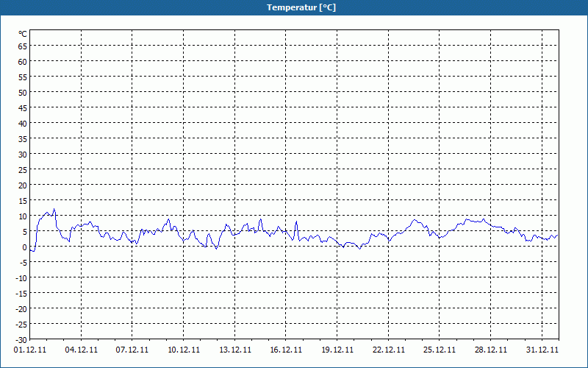
Task: Select the 01.12.11 date label
Action: tap(30, 350)
